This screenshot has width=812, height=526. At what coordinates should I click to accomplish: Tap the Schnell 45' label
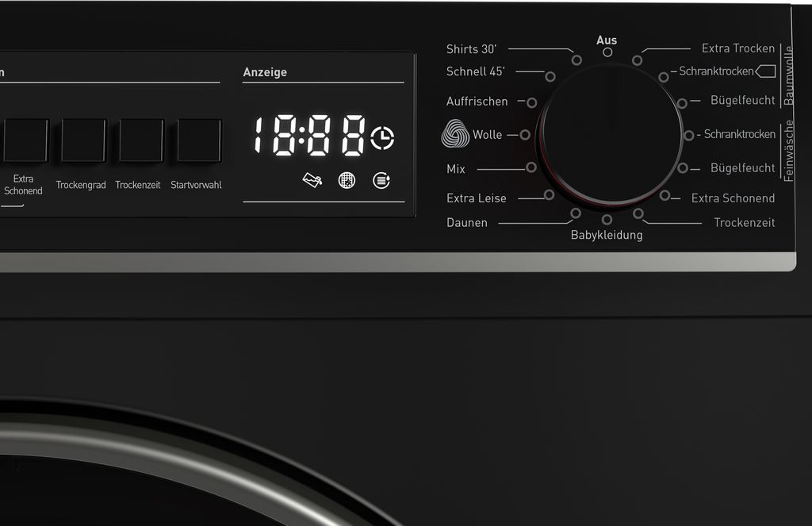(x=476, y=71)
